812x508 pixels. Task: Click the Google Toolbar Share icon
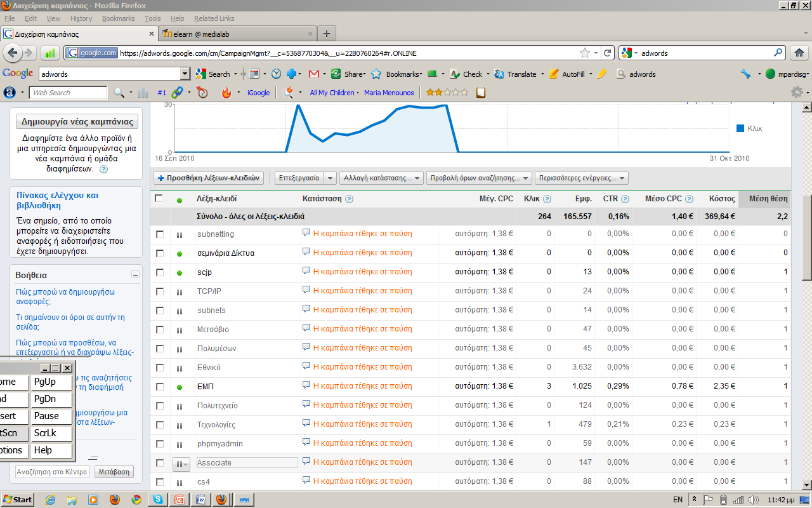[336, 74]
